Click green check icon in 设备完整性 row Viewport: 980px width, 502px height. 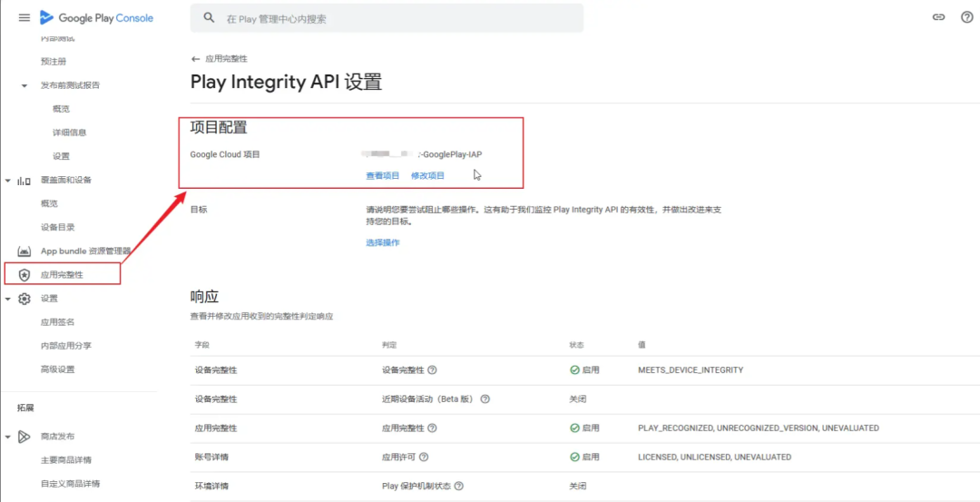(x=573, y=370)
